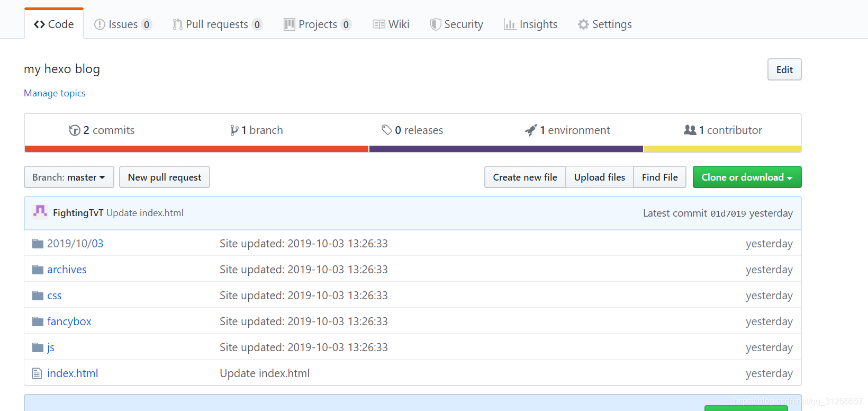Go to the Projects tab
Image resolution: width=868 pixels, height=411 pixels.
coord(318,24)
